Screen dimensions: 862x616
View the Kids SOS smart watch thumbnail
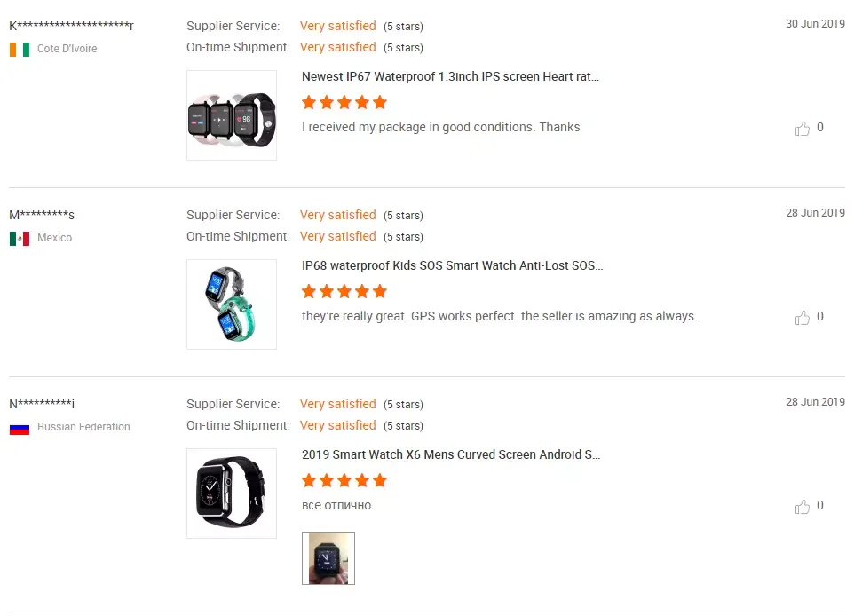[232, 304]
